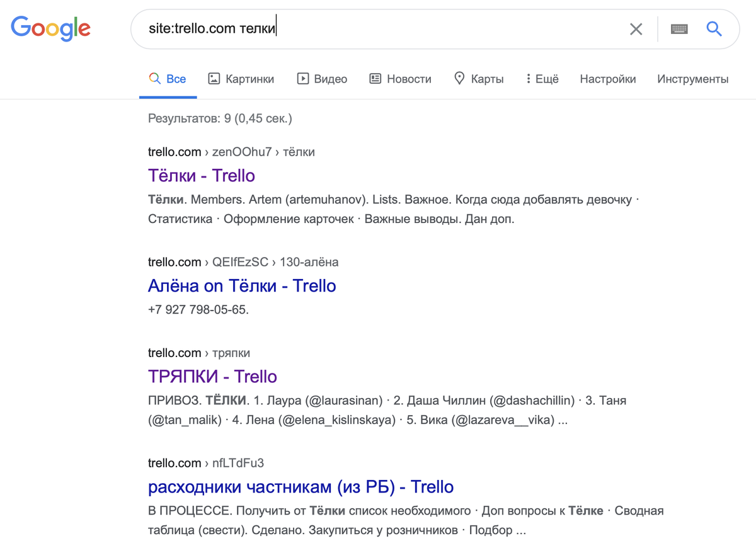
Task: Click the Картинки image icon
Action: tap(214, 79)
